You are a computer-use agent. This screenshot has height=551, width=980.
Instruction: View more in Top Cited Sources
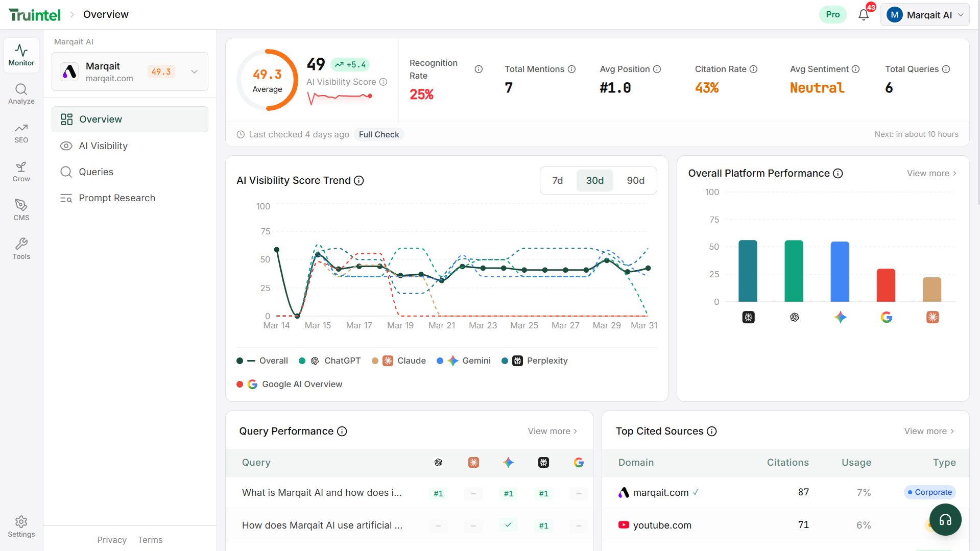(x=929, y=432)
